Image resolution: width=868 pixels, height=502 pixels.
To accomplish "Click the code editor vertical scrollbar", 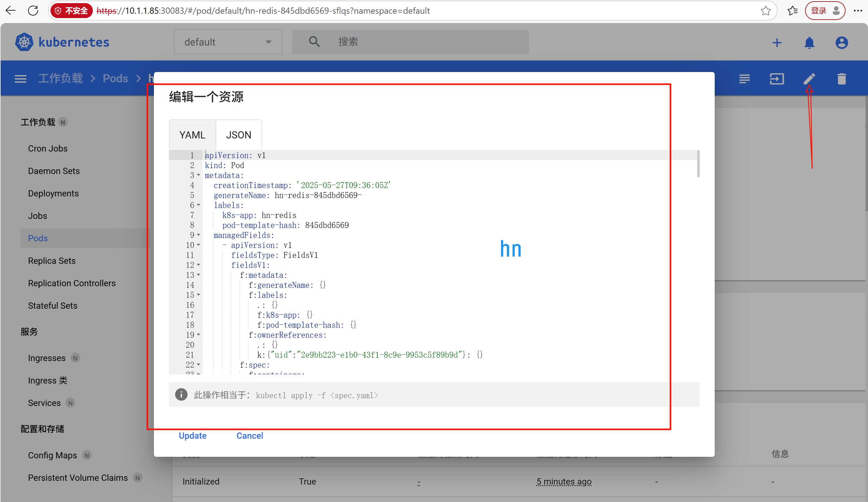I will 698,164.
